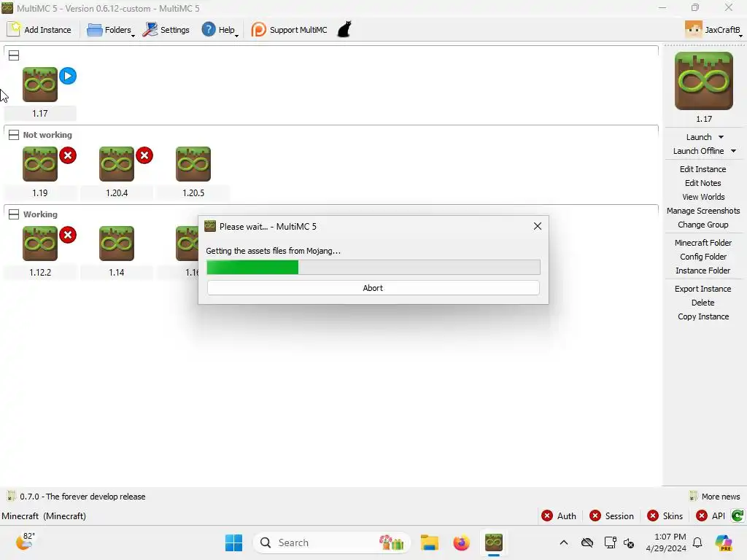
Task: Click Launch Offline
Action: point(698,151)
